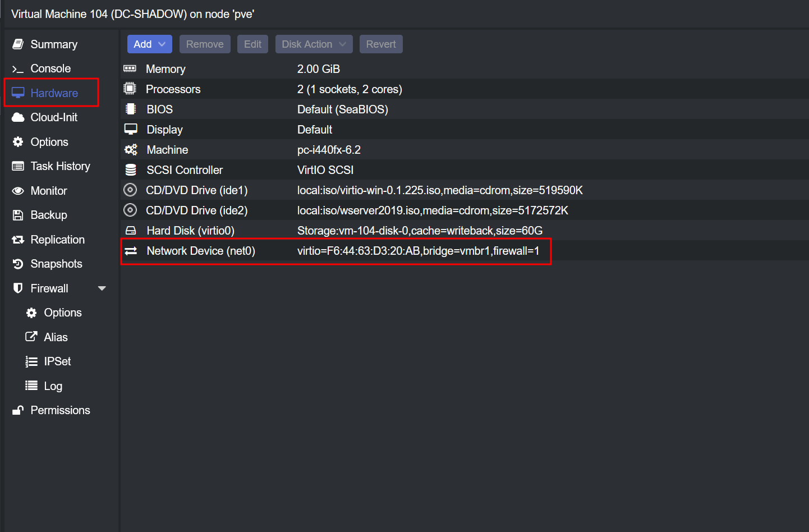Click the Memory RAM icon
The height and width of the screenshot is (532, 809).
point(130,69)
